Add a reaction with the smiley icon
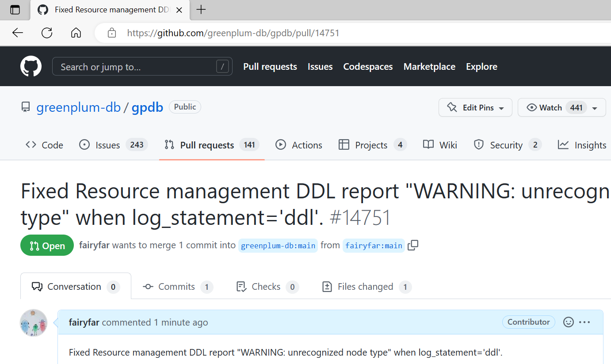Viewport: 611px width, 364px height. tap(569, 322)
